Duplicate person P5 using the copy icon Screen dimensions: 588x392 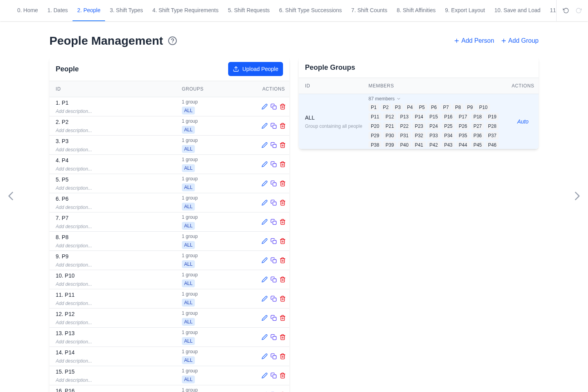click(x=274, y=183)
